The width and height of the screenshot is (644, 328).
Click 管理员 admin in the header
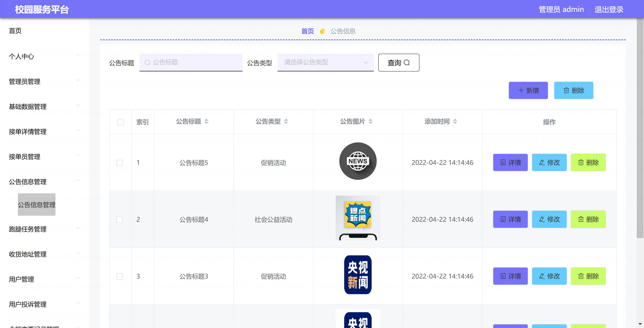561,9
